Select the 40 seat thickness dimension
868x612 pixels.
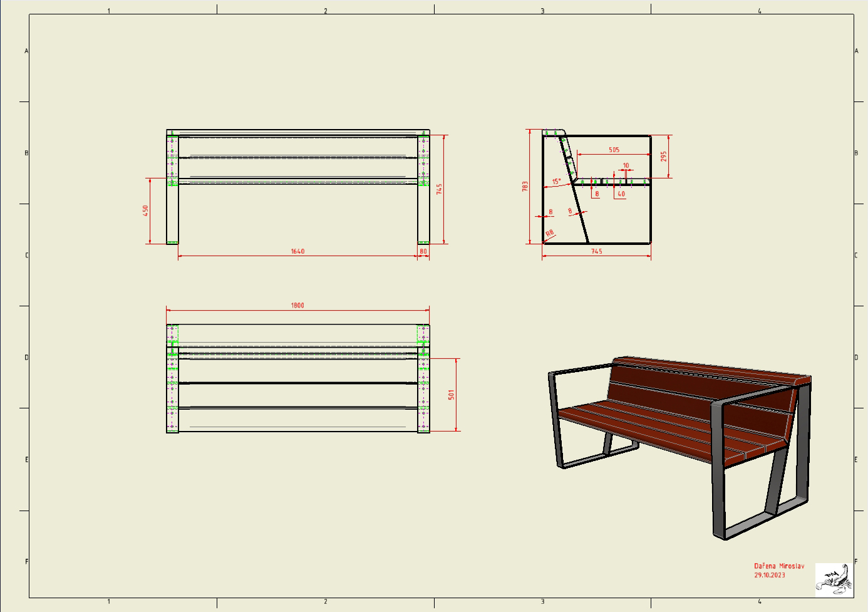[621, 194]
